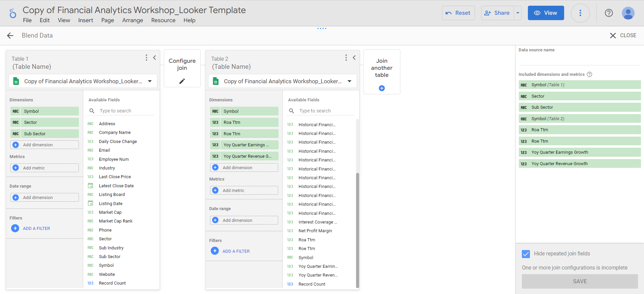The image size is (644, 294).
Task: Click the Table 2 ADD A FILTER plus icon
Action: [215, 251]
